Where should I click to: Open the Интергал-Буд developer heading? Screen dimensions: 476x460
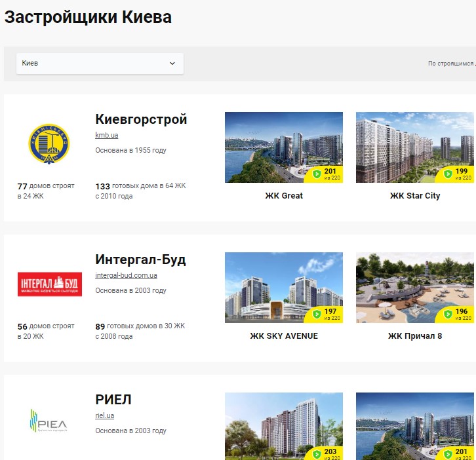coord(140,259)
